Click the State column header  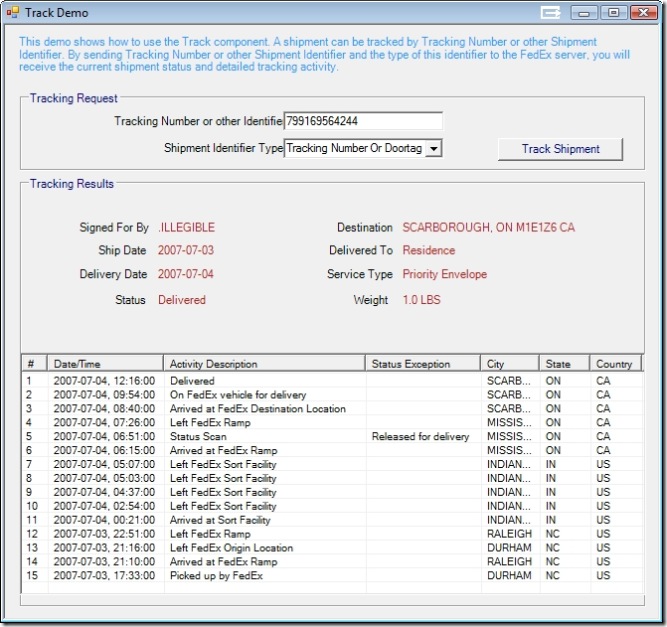(x=565, y=364)
